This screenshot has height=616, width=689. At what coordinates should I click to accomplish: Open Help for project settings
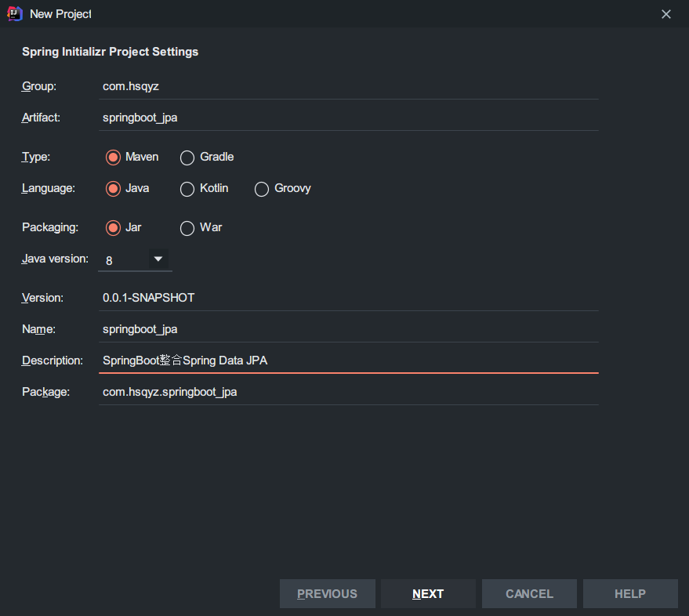(630, 593)
